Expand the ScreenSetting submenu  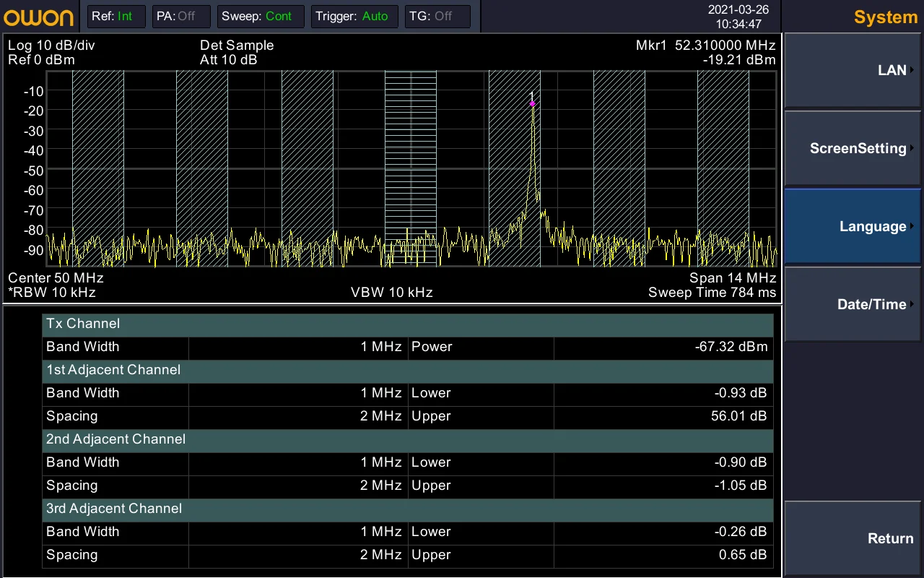click(x=853, y=148)
